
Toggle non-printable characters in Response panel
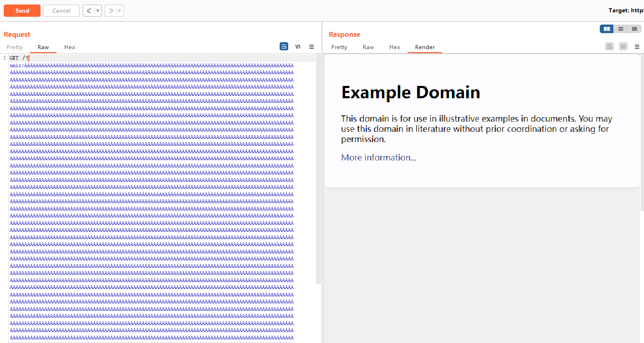point(623,47)
